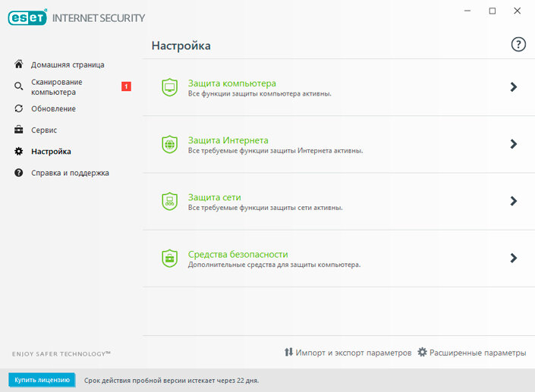Image resolution: width=535 pixels, height=392 pixels.
Task: Click the Настройка page heading
Action: (x=181, y=45)
